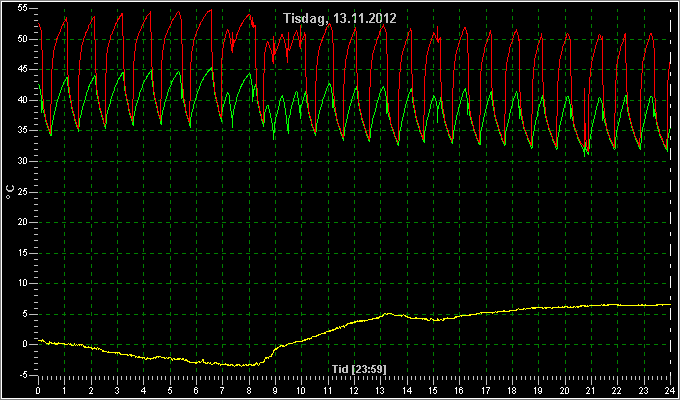The image size is (680, 400).
Task: Click the 30 degree y-axis label
Action: 23,161
